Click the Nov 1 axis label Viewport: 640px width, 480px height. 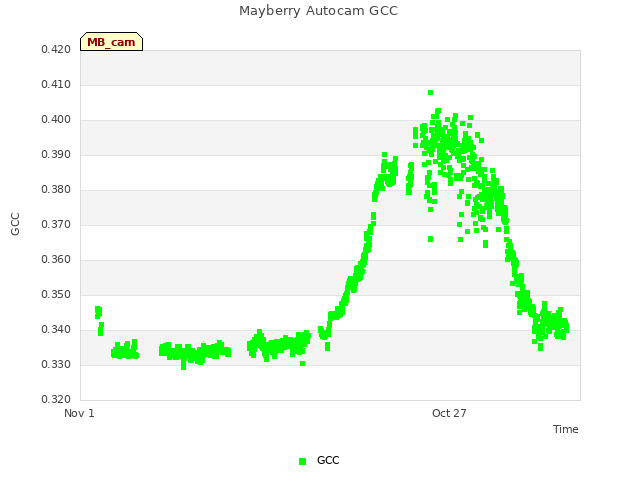tap(79, 413)
